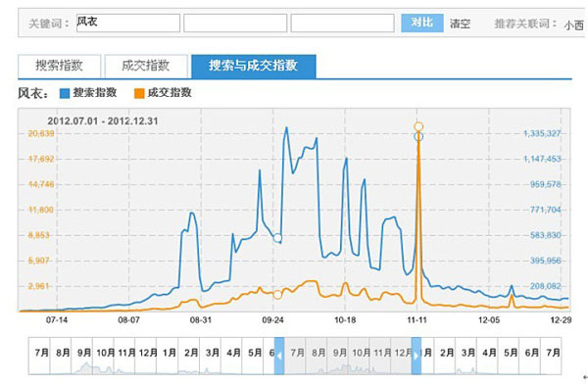Viewport: 588px width, 385px height.
Task: Click the left range slider handle arrow
Action: click(279, 356)
